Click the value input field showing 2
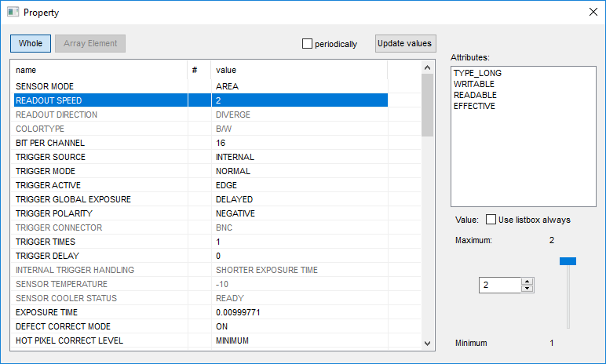 coord(499,286)
